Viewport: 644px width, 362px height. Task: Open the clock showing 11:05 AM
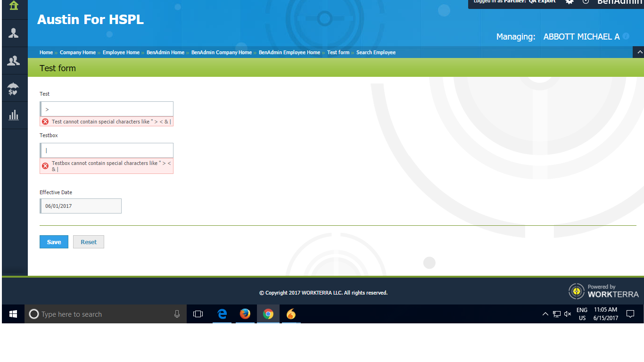[x=606, y=314]
